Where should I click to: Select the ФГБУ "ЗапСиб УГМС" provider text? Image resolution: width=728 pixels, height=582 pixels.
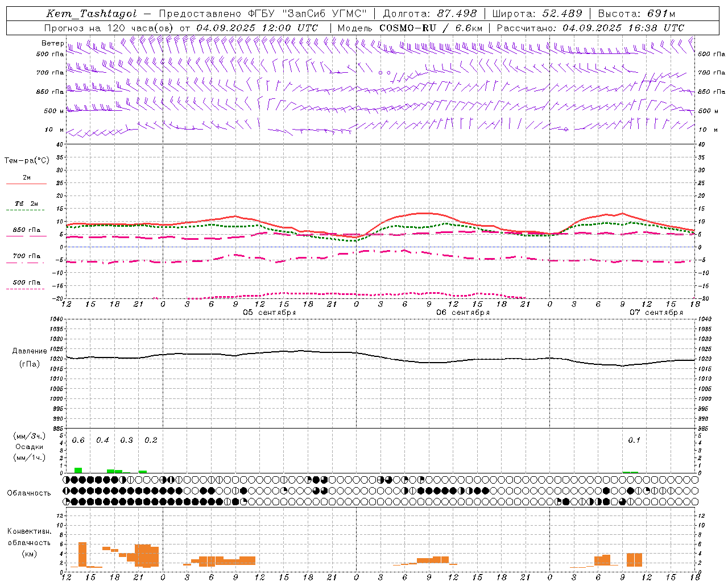pyautogui.click(x=308, y=14)
